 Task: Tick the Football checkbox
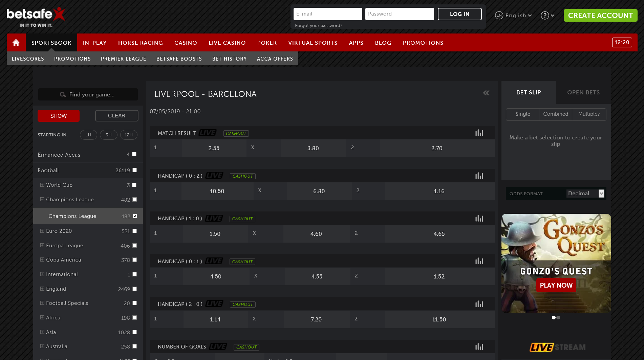(134, 170)
